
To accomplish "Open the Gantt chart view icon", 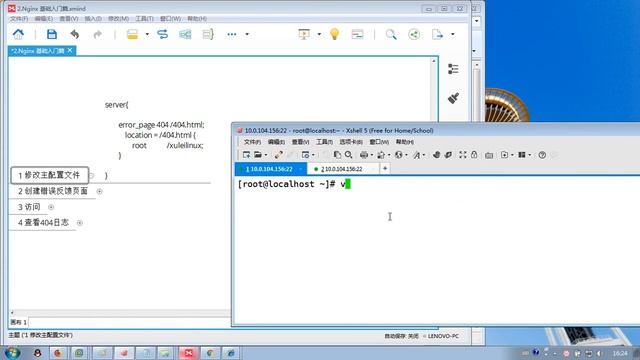I will 357,34.
